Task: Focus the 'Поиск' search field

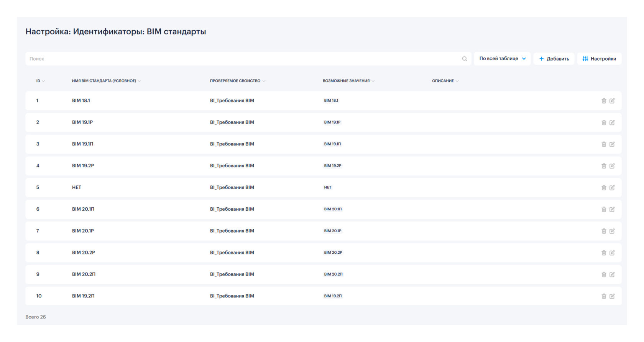Action: coord(242,59)
